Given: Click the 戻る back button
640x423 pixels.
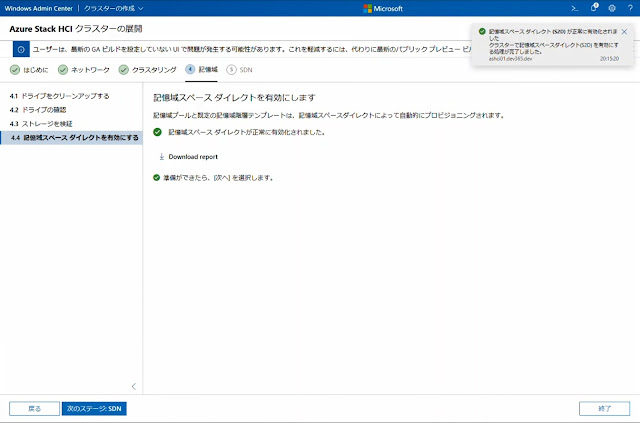Looking at the screenshot, I should 35,408.
